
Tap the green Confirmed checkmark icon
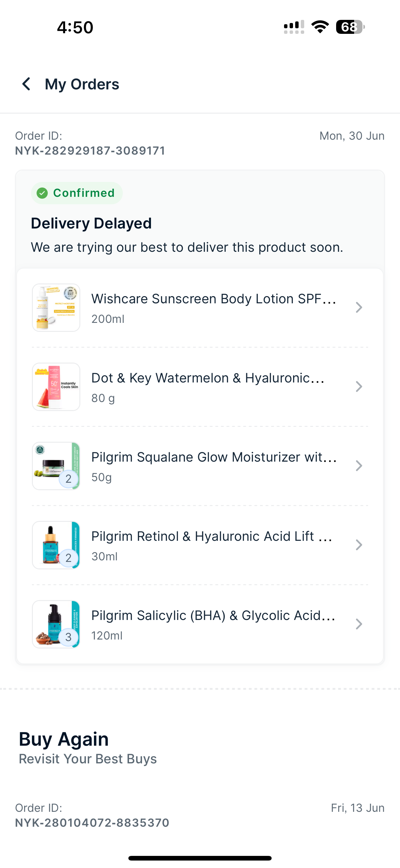[x=42, y=193]
